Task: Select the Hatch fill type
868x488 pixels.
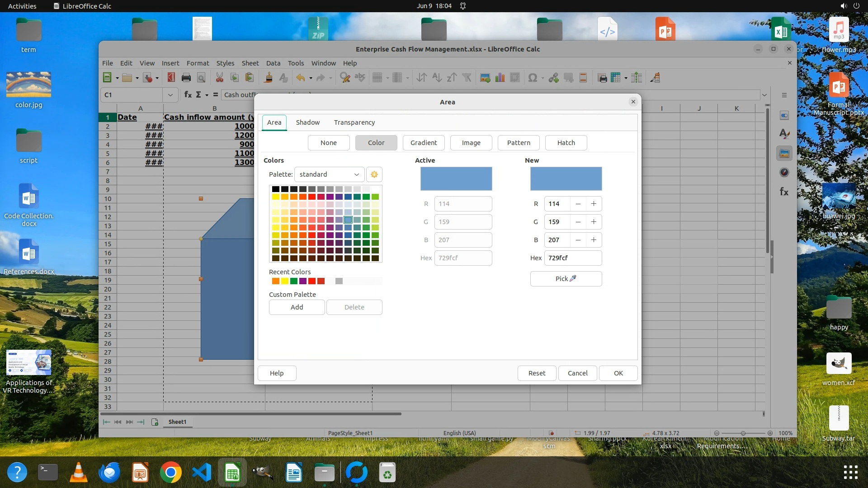Action: tap(566, 143)
